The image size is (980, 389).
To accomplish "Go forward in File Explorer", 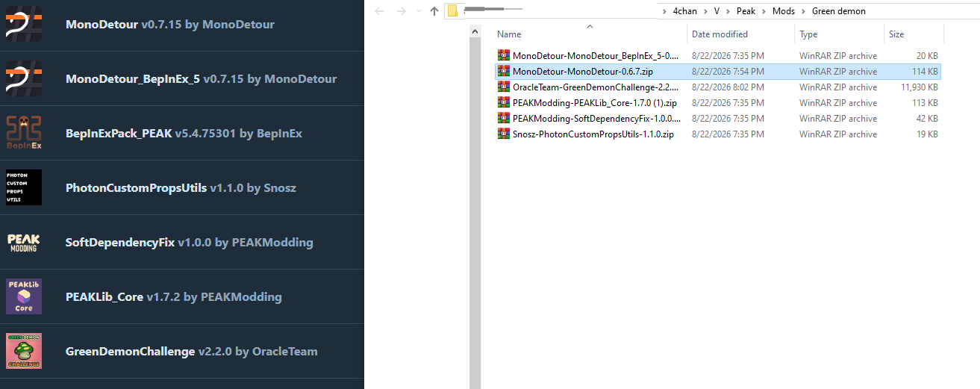I will pyautogui.click(x=402, y=11).
